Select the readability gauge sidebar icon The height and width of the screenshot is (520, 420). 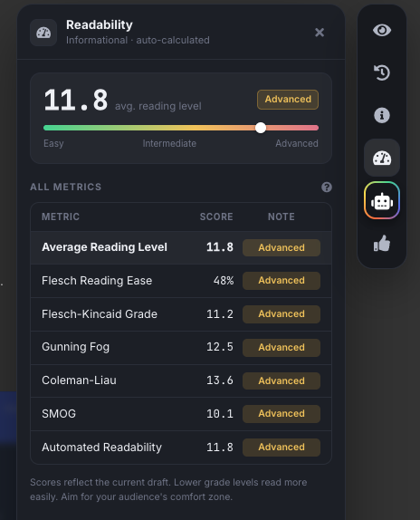(x=382, y=158)
